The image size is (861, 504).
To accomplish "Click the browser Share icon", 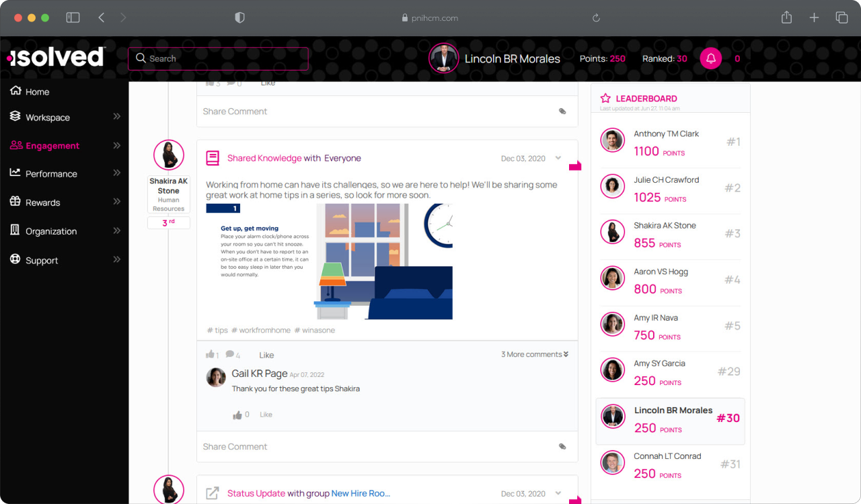I will (786, 18).
